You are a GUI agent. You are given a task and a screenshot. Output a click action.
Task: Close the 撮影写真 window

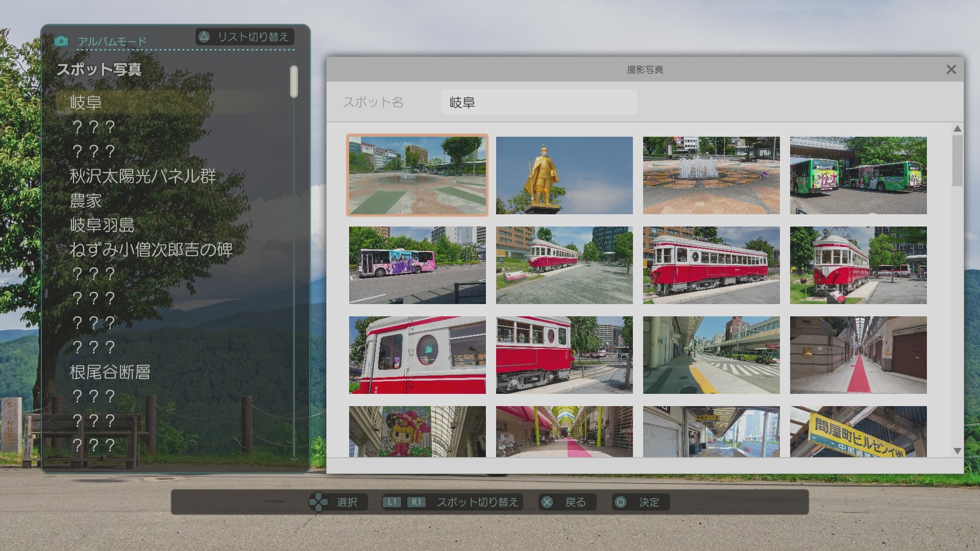pos(951,69)
